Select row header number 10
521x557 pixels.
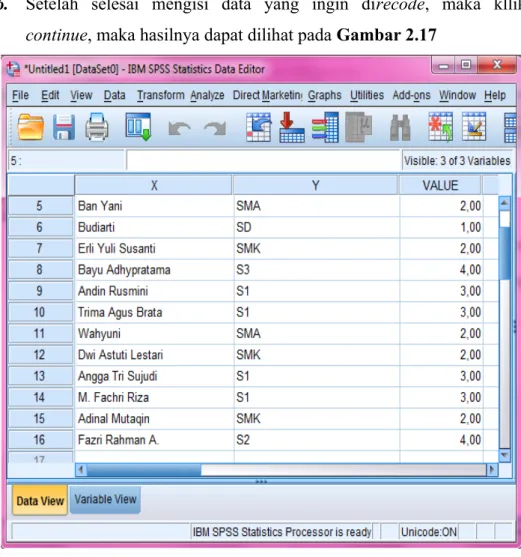click(40, 312)
